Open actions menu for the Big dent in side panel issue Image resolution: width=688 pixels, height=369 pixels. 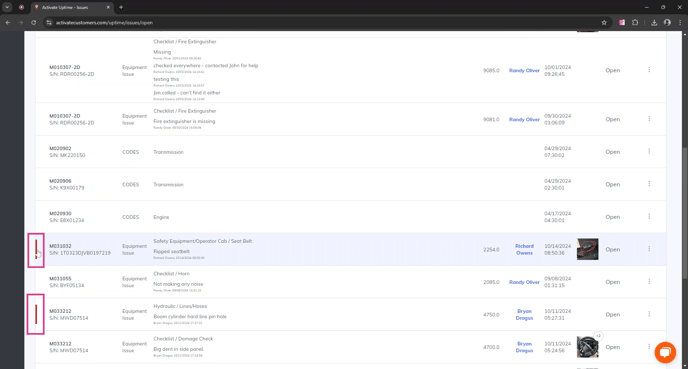[x=649, y=347]
